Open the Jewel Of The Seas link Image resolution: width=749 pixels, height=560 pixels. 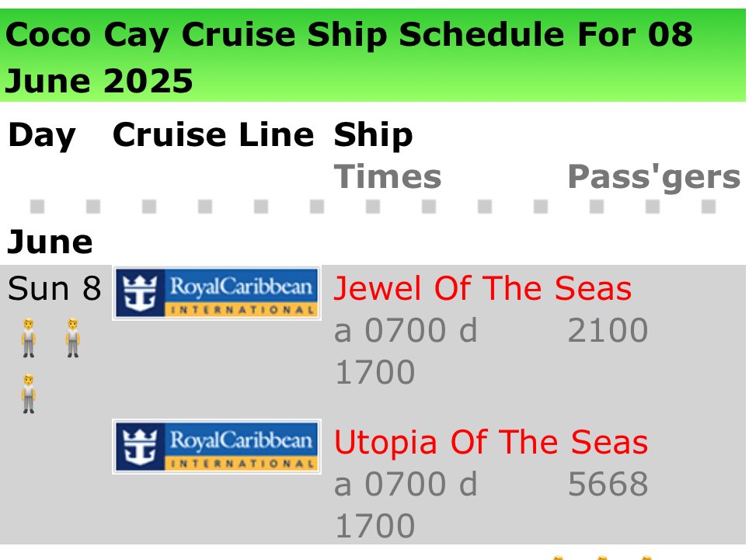point(482,288)
